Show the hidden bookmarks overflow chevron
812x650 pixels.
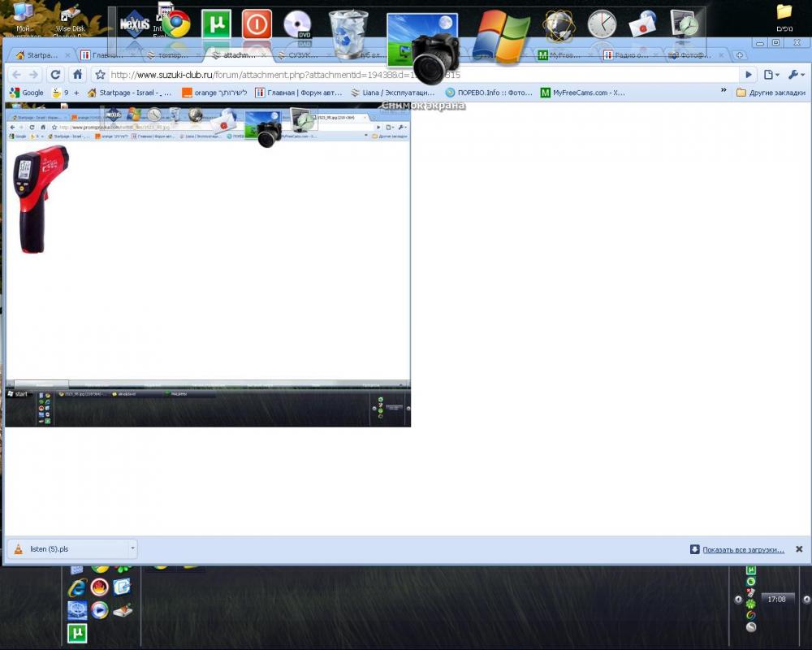[723, 91]
